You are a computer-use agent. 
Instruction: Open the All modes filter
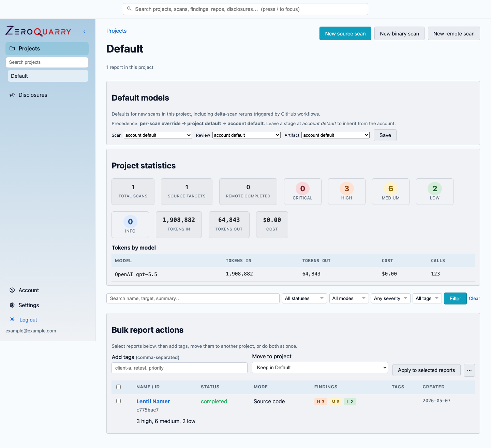coord(349,298)
